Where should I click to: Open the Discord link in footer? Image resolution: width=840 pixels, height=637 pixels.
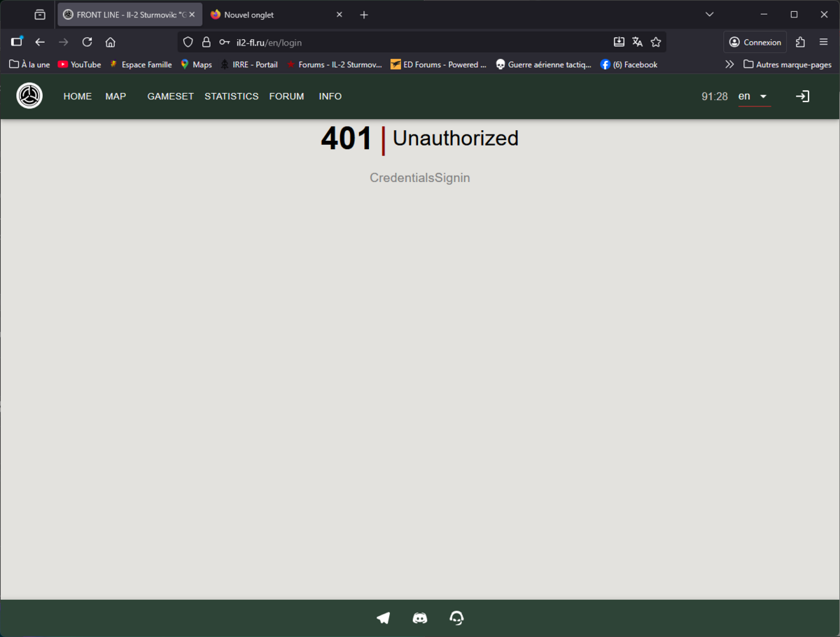420,618
